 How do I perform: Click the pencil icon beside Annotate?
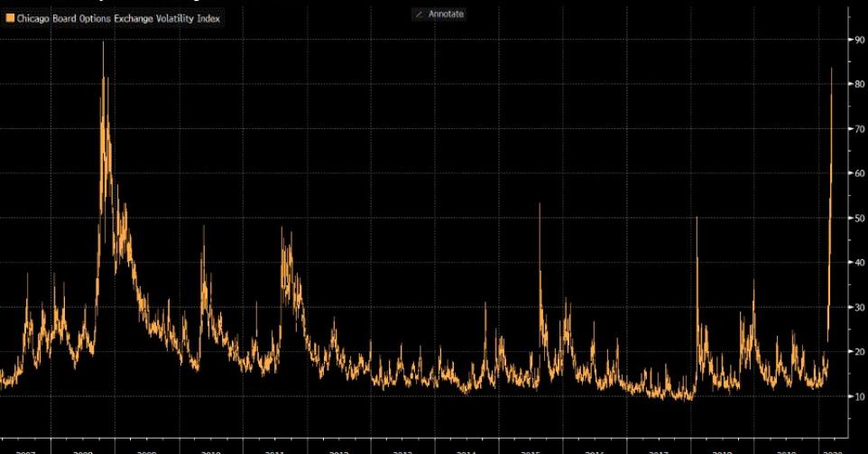coord(419,14)
